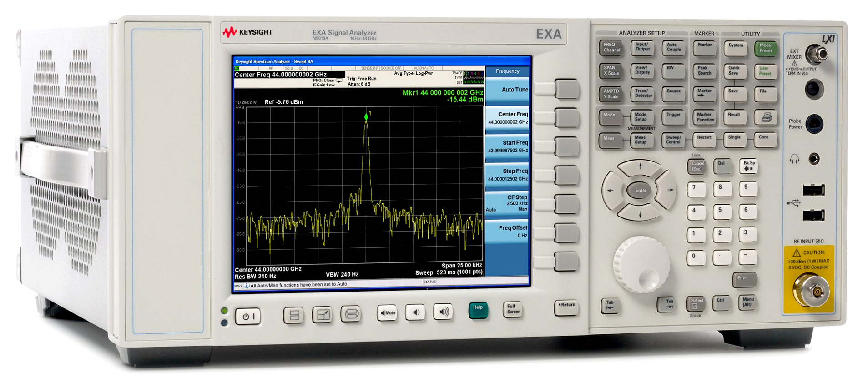Image resolution: width=868 pixels, height=383 pixels.
Task: Switch to continuous sweep with the Cont key
Action: tap(765, 139)
